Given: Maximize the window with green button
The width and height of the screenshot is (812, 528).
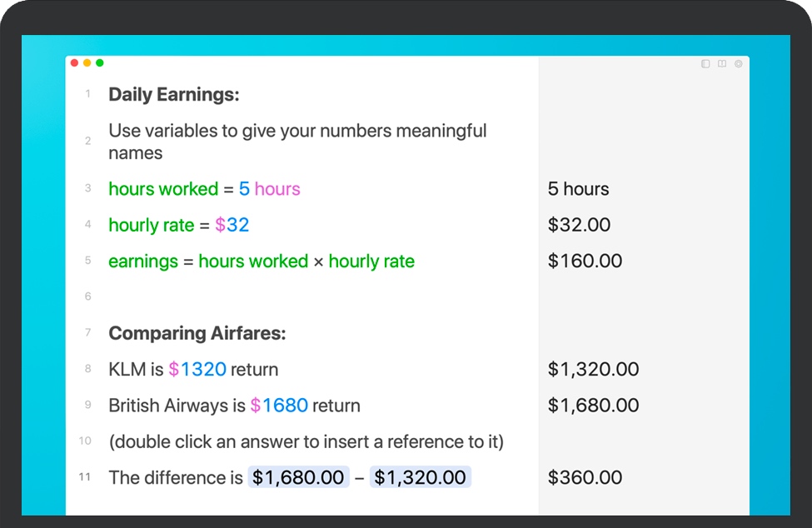Looking at the screenshot, I should tap(99, 62).
